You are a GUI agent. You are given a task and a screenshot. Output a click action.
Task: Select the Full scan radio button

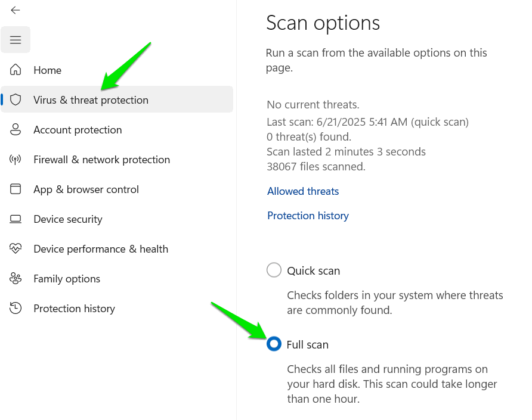[x=274, y=344]
